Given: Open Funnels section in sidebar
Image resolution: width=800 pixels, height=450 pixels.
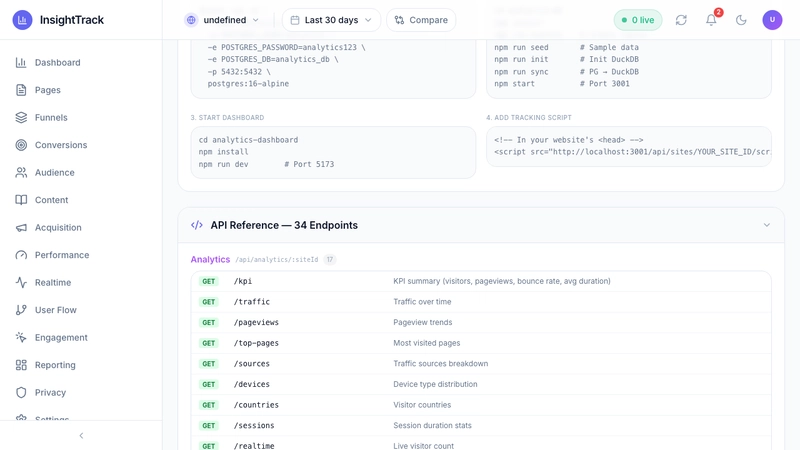Looking at the screenshot, I should (81, 117).
